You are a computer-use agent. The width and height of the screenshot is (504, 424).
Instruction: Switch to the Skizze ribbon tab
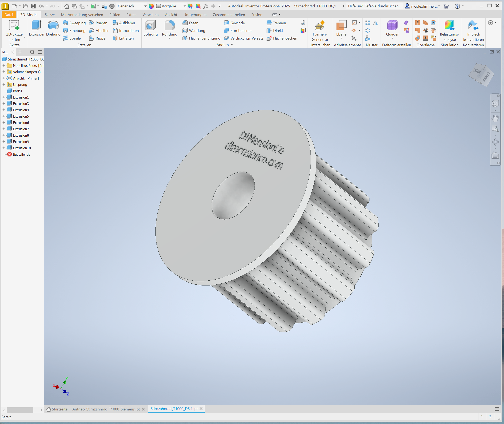(49, 15)
